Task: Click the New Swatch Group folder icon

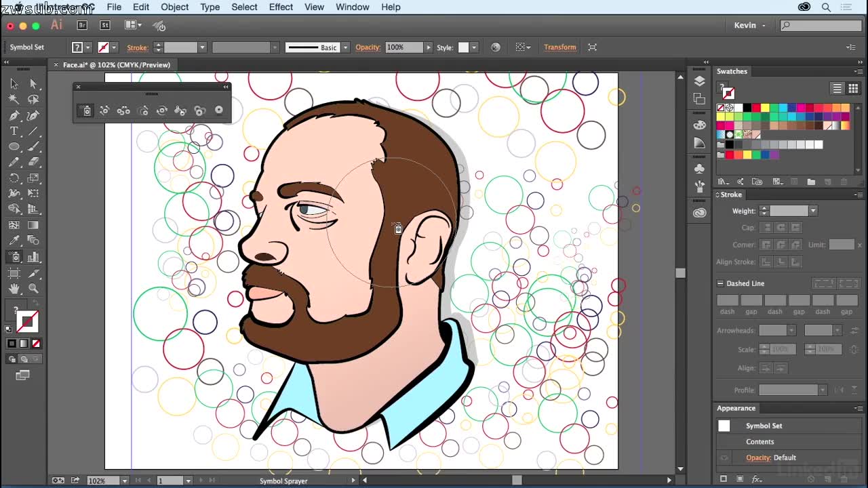Action: click(811, 181)
